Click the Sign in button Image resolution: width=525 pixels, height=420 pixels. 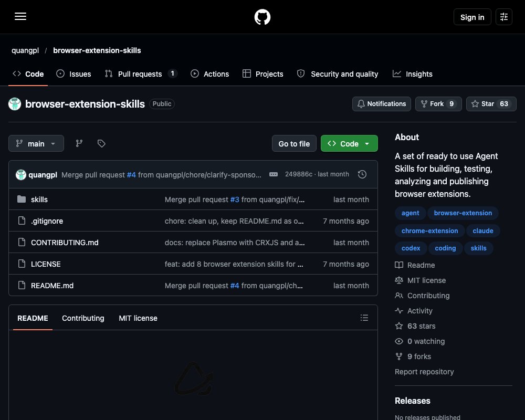[x=472, y=17]
